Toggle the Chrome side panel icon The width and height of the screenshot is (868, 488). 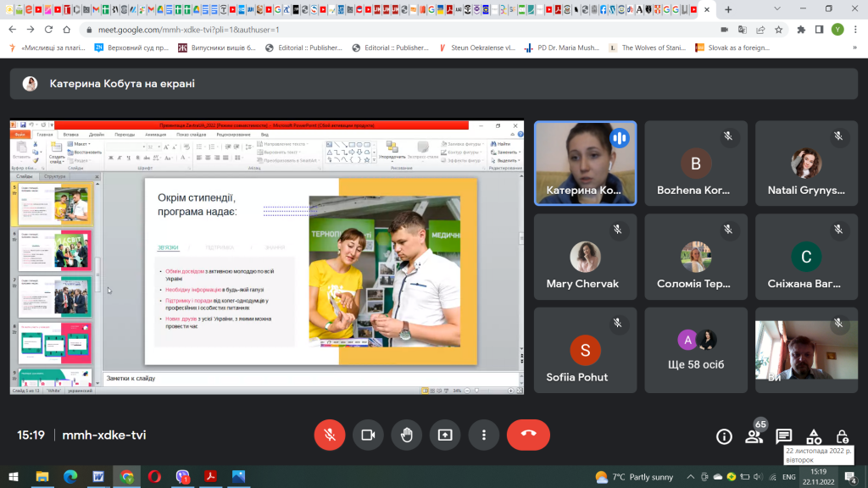tap(820, 30)
